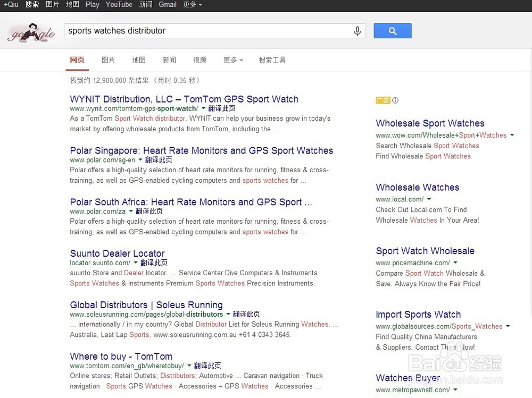532x398 pixels.
Task: Click www.local.com/ ad URL text
Action: click(400, 199)
